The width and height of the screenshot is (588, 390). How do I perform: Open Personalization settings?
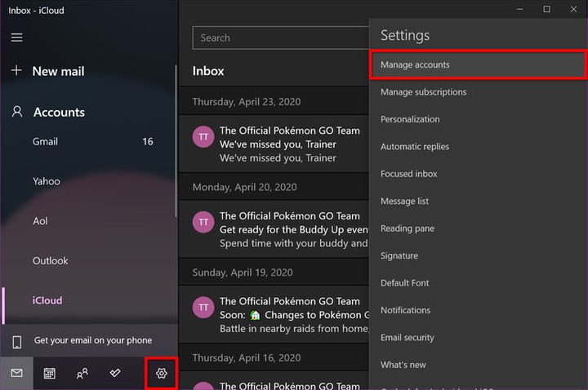pyautogui.click(x=410, y=119)
